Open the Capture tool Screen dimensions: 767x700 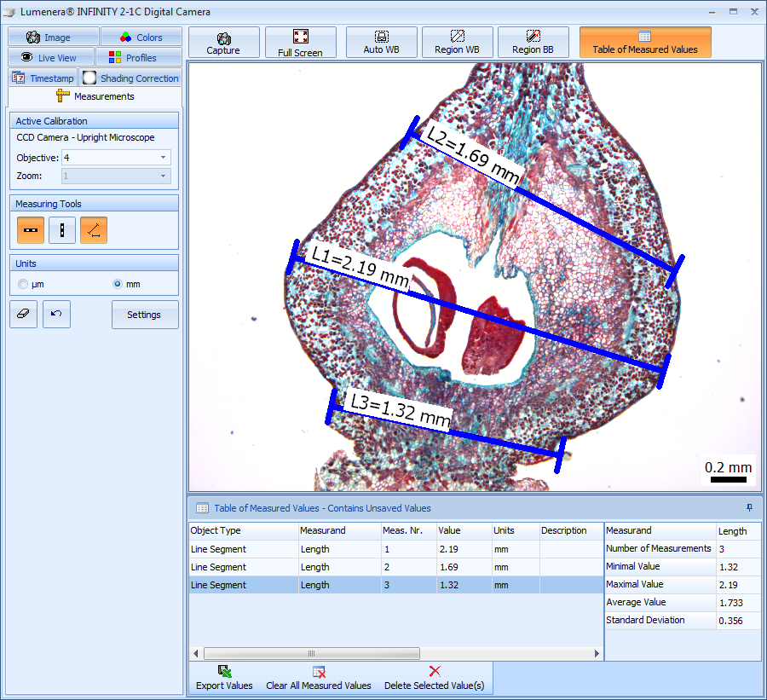pyautogui.click(x=223, y=42)
